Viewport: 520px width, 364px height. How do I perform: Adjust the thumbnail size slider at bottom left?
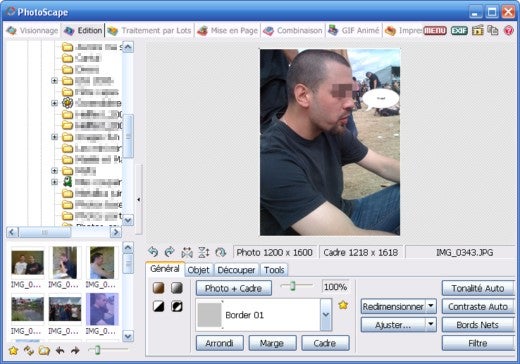coord(97,350)
